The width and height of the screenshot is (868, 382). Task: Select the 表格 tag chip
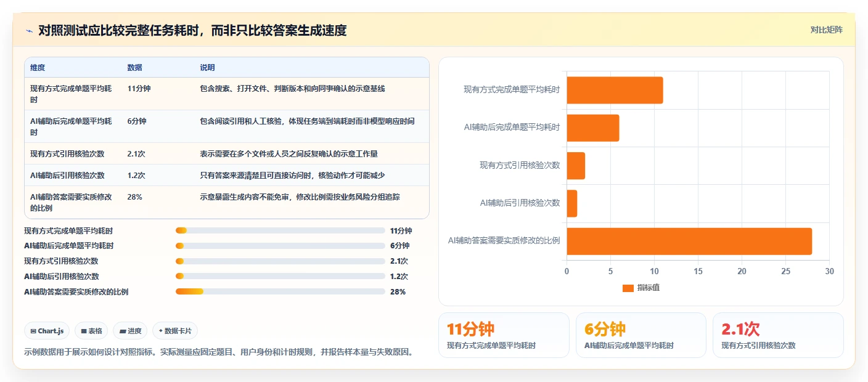pyautogui.click(x=91, y=331)
